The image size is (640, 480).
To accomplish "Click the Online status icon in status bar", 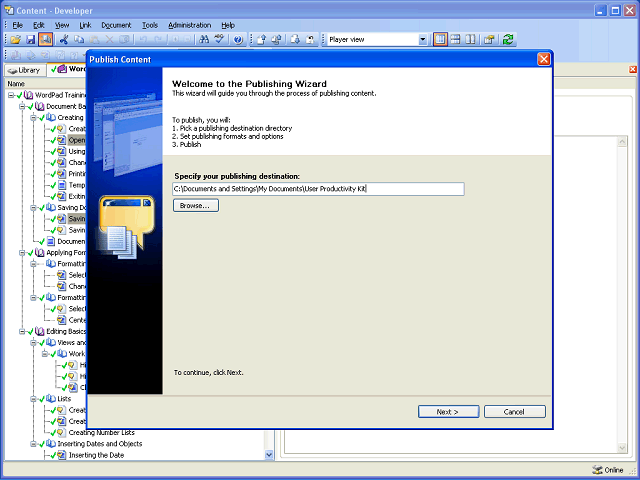I will pyautogui.click(x=597, y=470).
